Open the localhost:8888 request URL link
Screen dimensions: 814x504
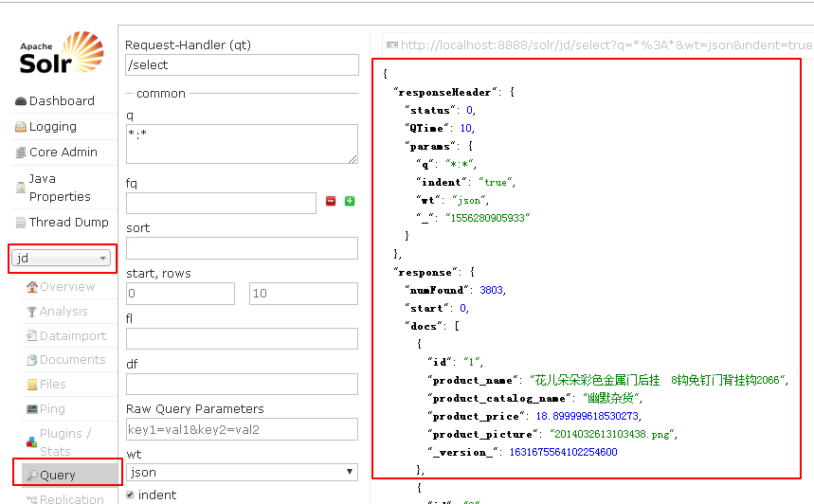click(606, 45)
